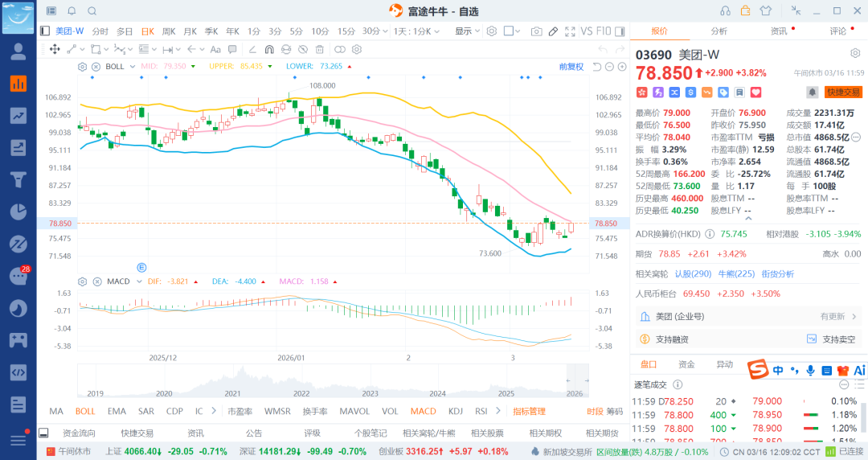Open the search magnifier in title bar

92,10
